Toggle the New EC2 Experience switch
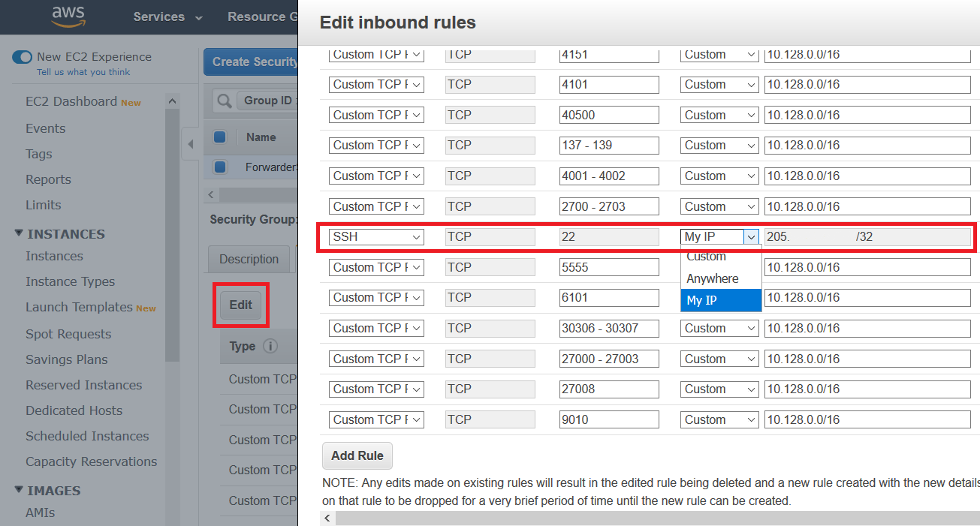980x526 pixels. tap(22, 56)
